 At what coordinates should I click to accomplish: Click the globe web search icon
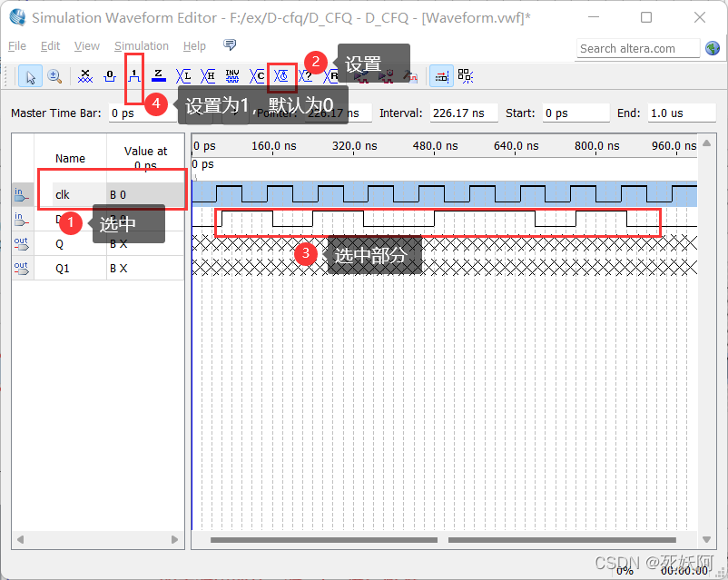coord(713,48)
